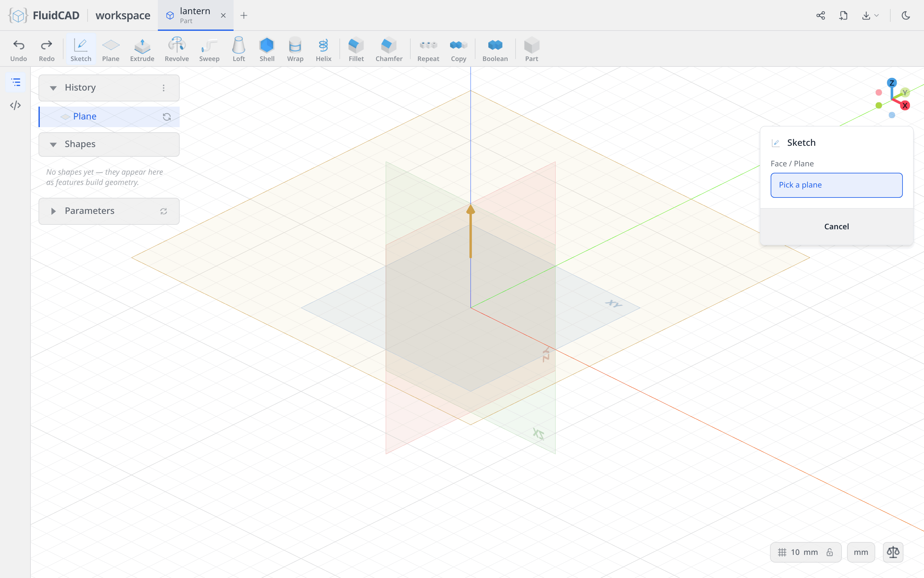Select the Part tool

click(532, 50)
